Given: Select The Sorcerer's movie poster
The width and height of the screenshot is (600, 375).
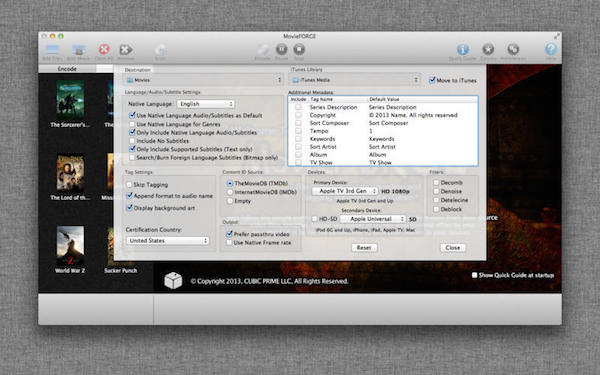Looking at the screenshot, I should (x=70, y=99).
